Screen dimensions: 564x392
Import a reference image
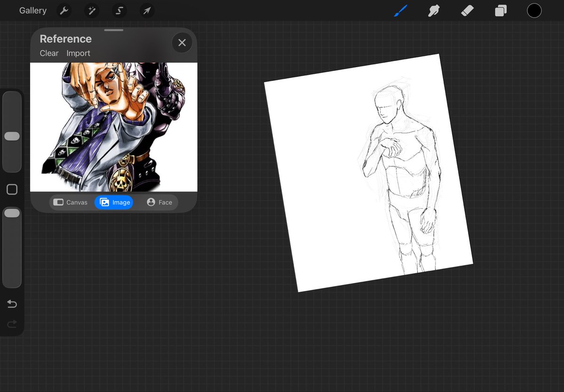tap(78, 53)
